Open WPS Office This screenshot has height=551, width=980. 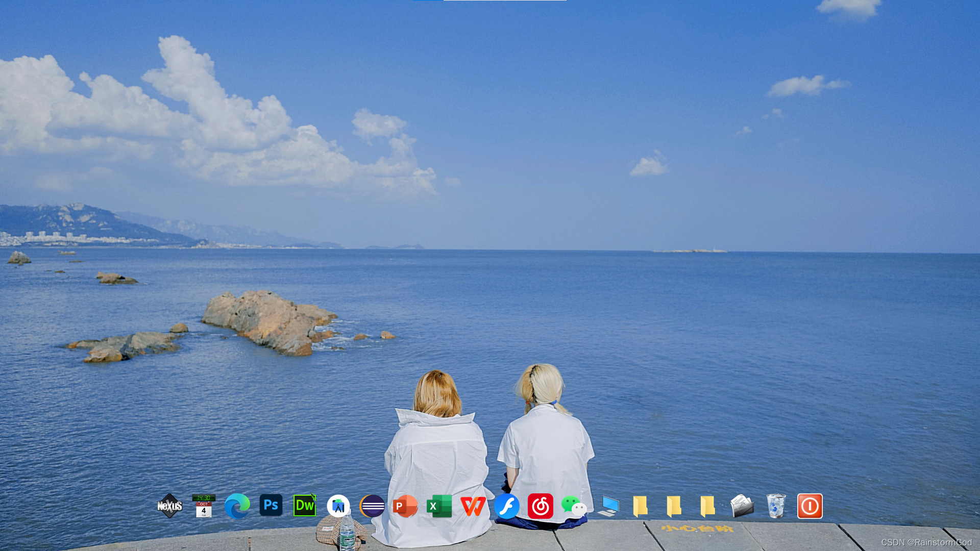(473, 506)
